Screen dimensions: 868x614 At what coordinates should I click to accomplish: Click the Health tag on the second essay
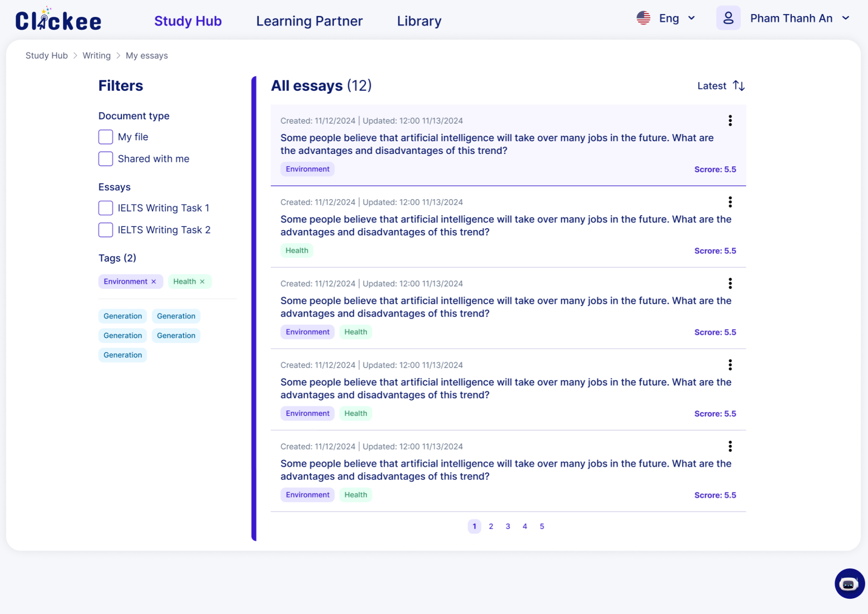pyautogui.click(x=297, y=251)
